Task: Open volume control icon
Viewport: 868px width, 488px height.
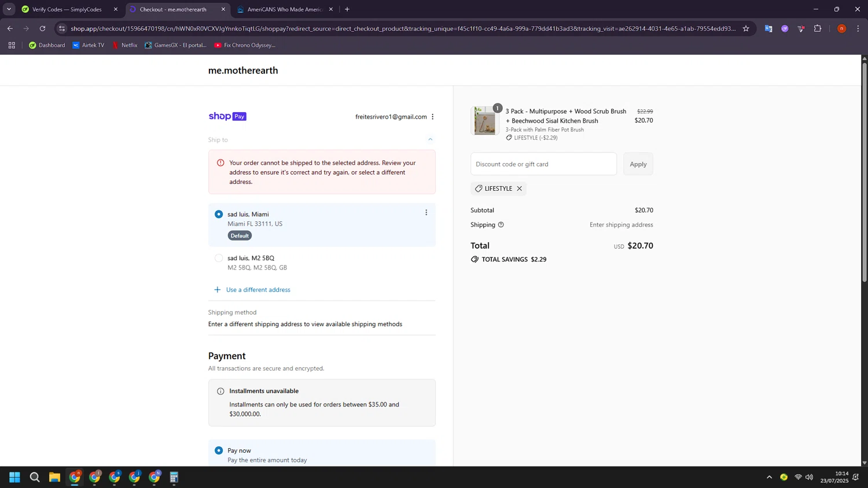Action: tap(809, 477)
